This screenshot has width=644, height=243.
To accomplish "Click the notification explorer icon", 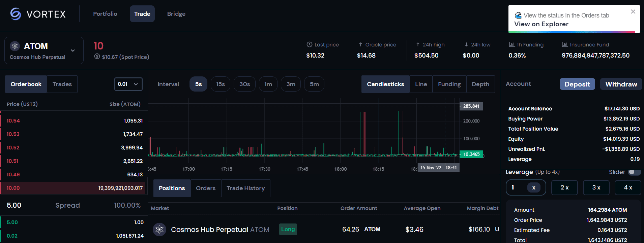I will pyautogui.click(x=518, y=15).
